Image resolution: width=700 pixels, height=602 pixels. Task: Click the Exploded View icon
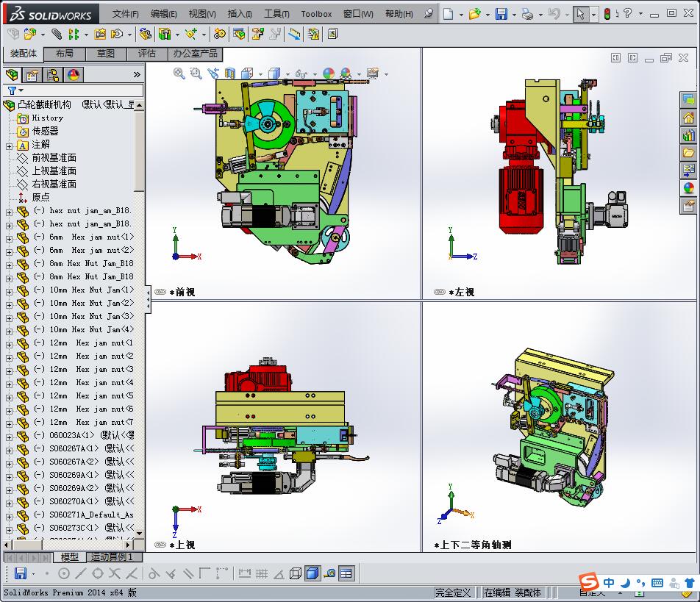257,34
